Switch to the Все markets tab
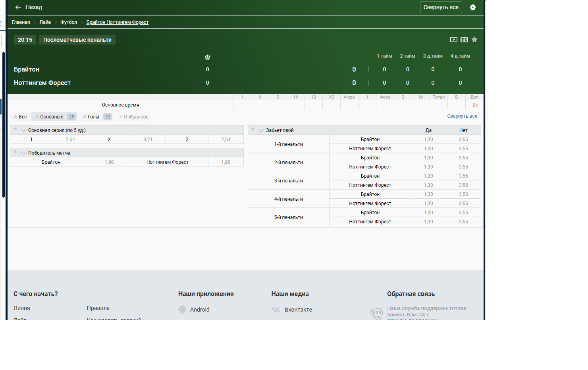The width and height of the screenshot is (588, 370). pyautogui.click(x=20, y=117)
